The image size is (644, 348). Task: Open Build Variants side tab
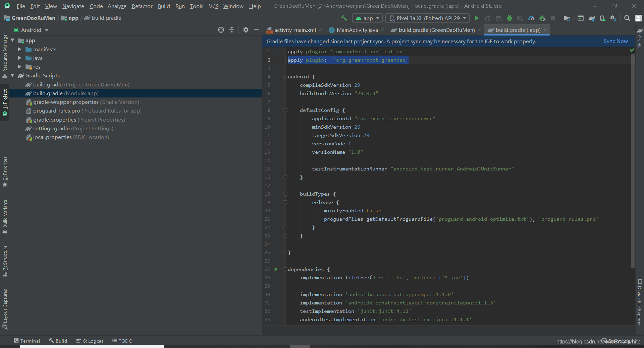pyautogui.click(x=5, y=216)
